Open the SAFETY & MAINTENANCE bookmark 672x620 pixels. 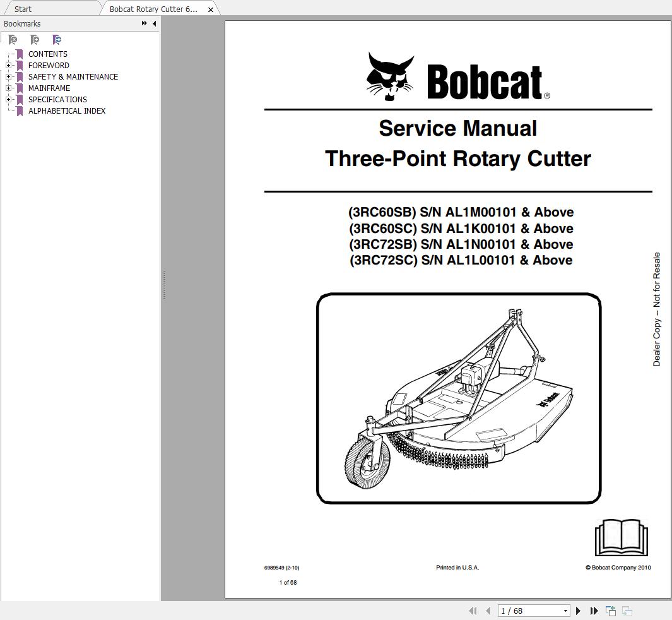[x=73, y=77]
